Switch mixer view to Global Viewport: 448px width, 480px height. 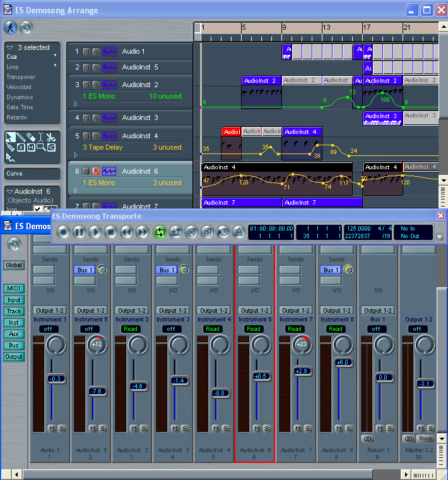(13, 265)
